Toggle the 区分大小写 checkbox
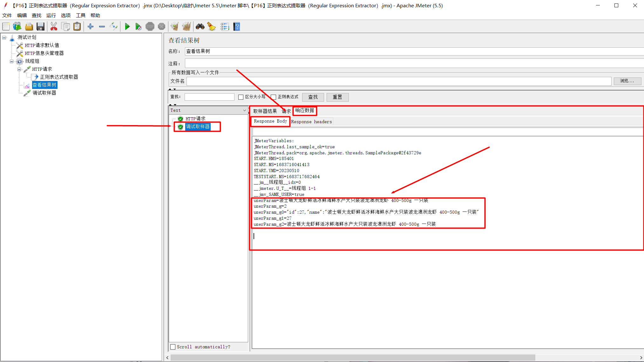Image resolution: width=644 pixels, height=362 pixels. tap(241, 97)
